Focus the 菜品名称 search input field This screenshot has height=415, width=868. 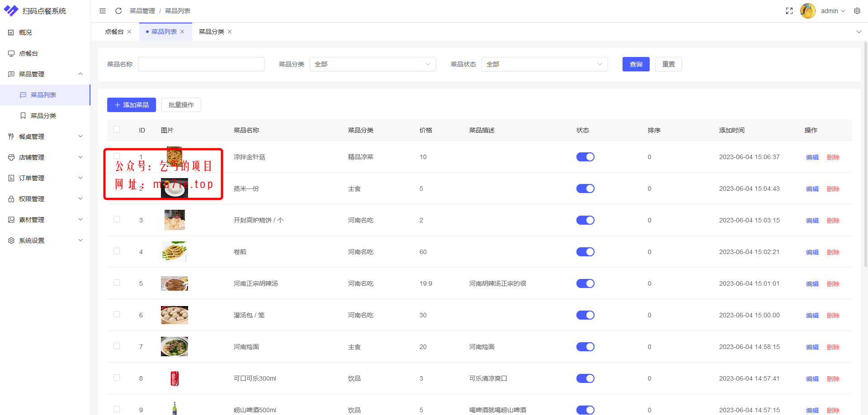coord(201,64)
